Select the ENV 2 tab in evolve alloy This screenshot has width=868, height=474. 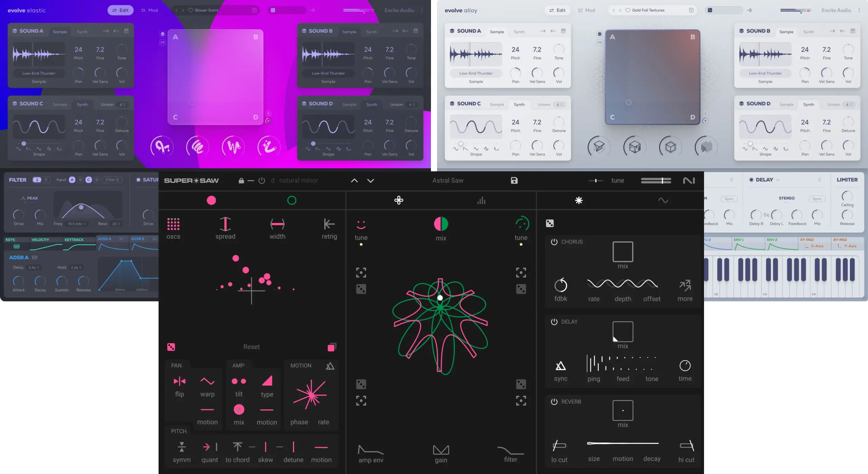tap(781, 244)
